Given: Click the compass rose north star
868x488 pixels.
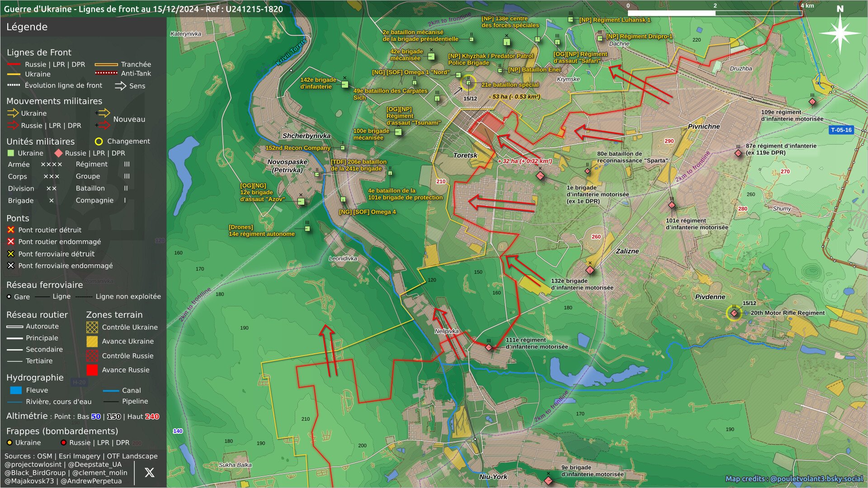Looking at the screenshot, I should tap(840, 33).
